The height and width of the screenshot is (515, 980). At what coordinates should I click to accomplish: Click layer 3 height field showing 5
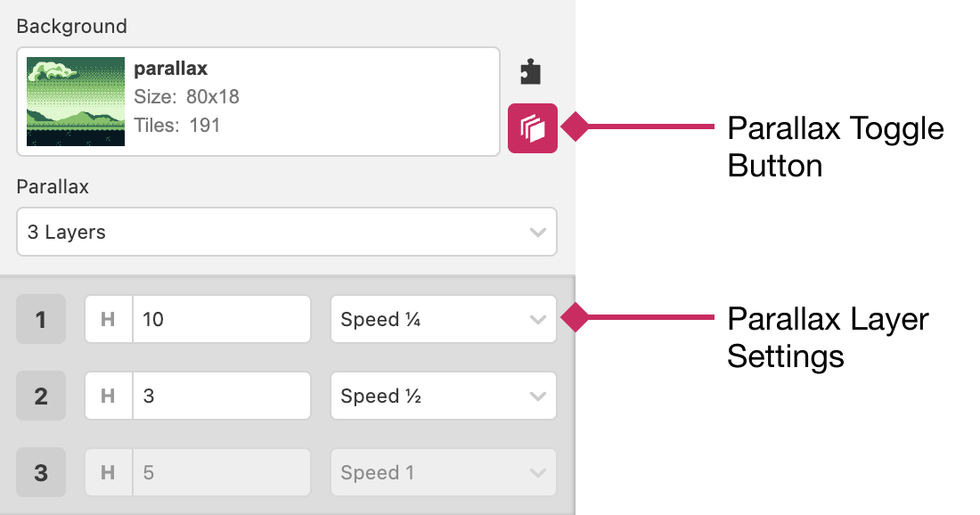(x=221, y=472)
